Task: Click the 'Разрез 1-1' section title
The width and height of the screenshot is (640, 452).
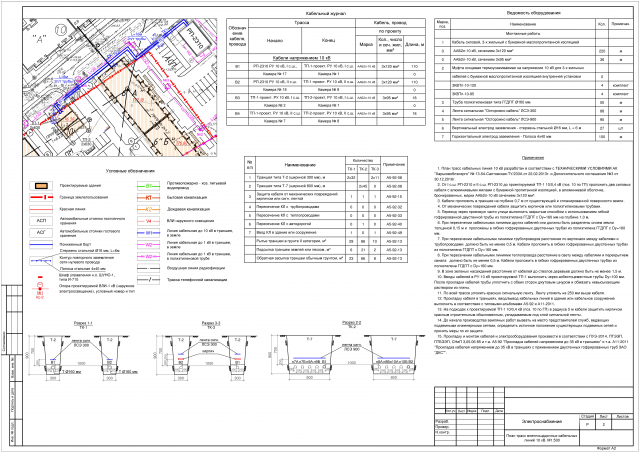Action: coord(83,323)
